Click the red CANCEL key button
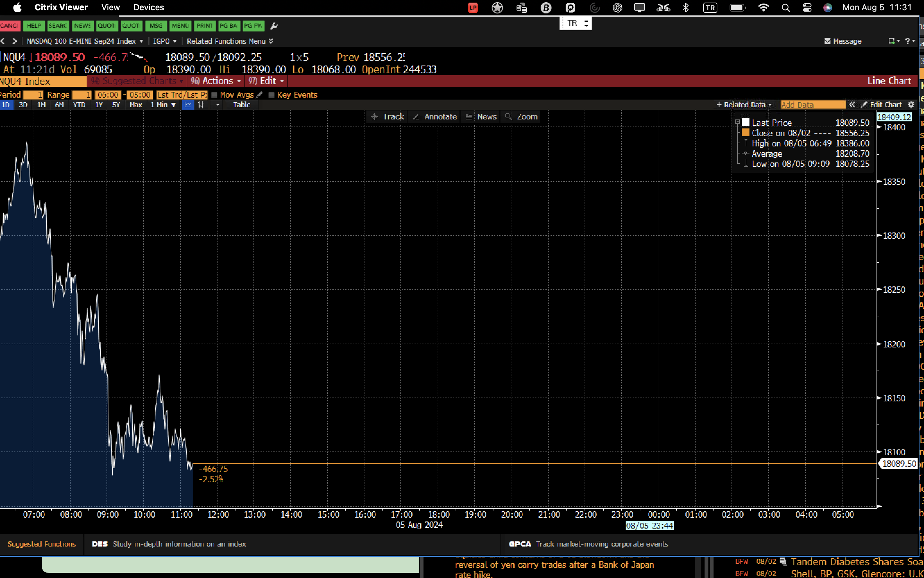The width and height of the screenshot is (924, 578). coord(10,26)
